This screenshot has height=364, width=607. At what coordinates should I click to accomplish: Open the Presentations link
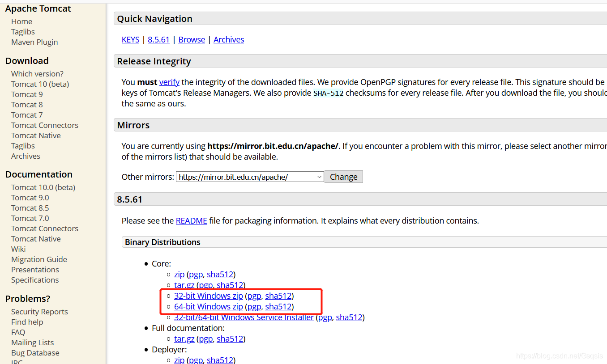point(35,270)
